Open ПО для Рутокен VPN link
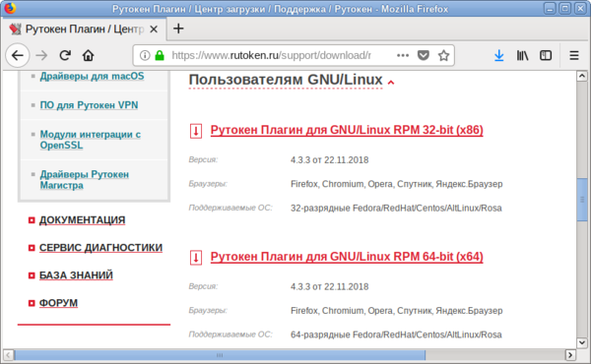 point(89,105)
